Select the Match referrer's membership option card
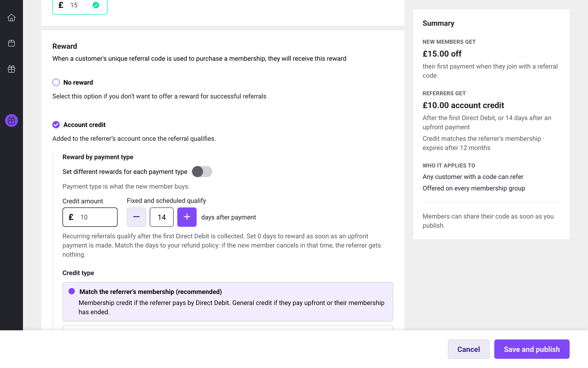Viewport: 588px width, 368px height. [228, 302]
